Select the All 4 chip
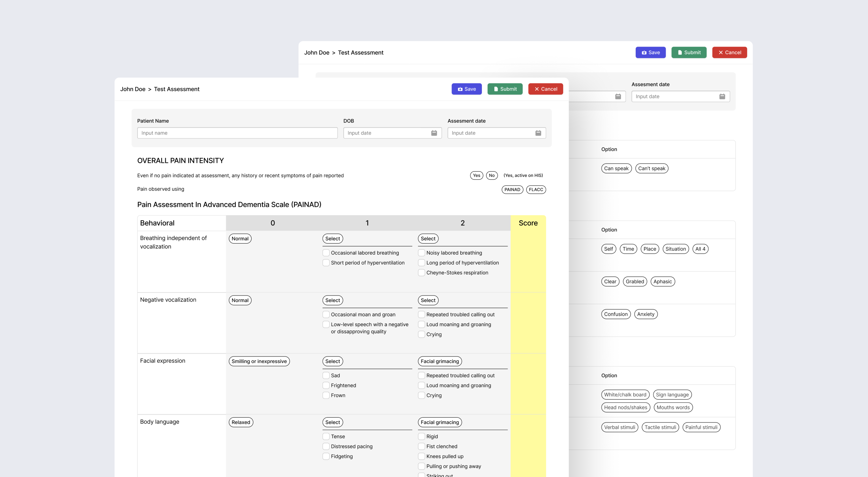The width and height of the screenshot is (868, 477). click(700, 249)
